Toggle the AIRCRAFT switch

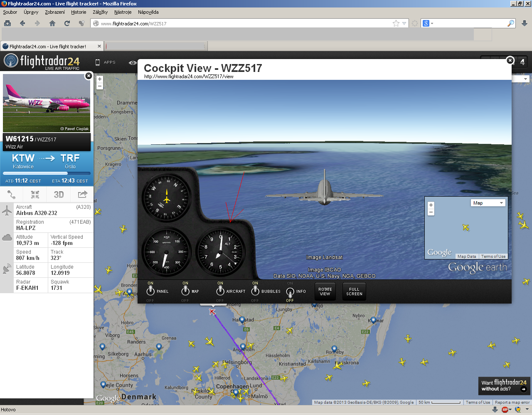click(220, 291)
